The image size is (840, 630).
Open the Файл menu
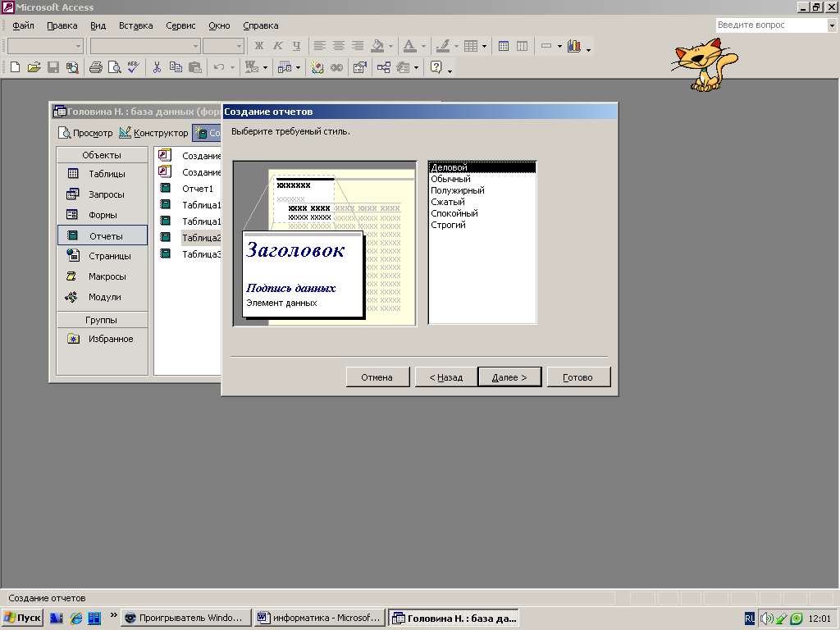[x=23, y=25]
